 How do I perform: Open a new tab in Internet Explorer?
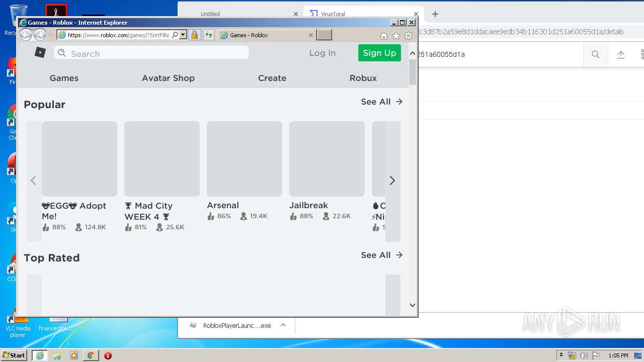tap(324, 35)
